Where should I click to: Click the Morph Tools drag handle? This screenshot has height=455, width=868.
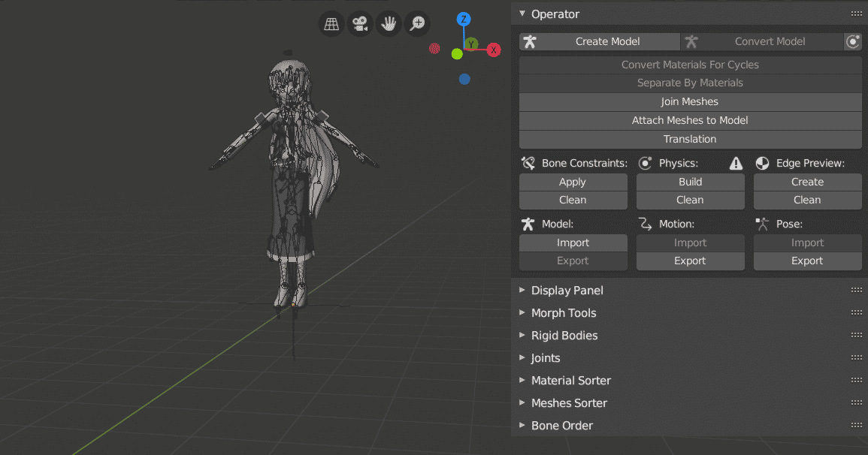coord(857,312)
